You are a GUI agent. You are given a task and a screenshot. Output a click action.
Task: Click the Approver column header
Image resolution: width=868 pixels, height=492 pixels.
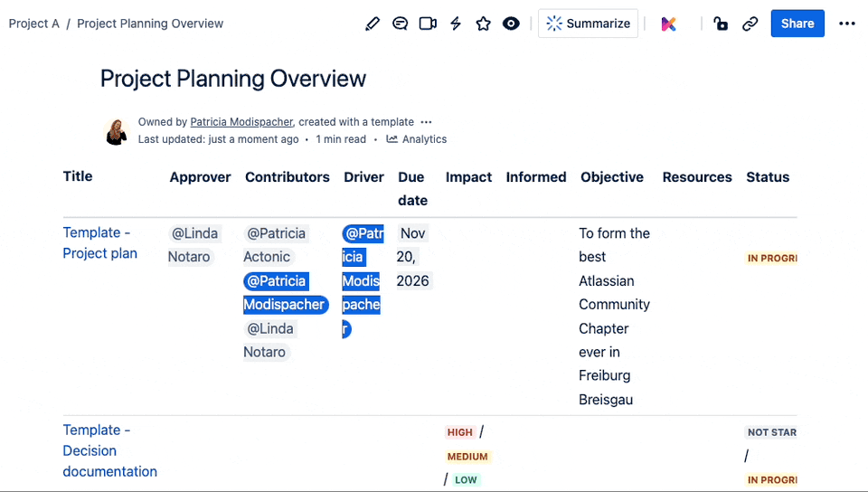click(200, 177)
